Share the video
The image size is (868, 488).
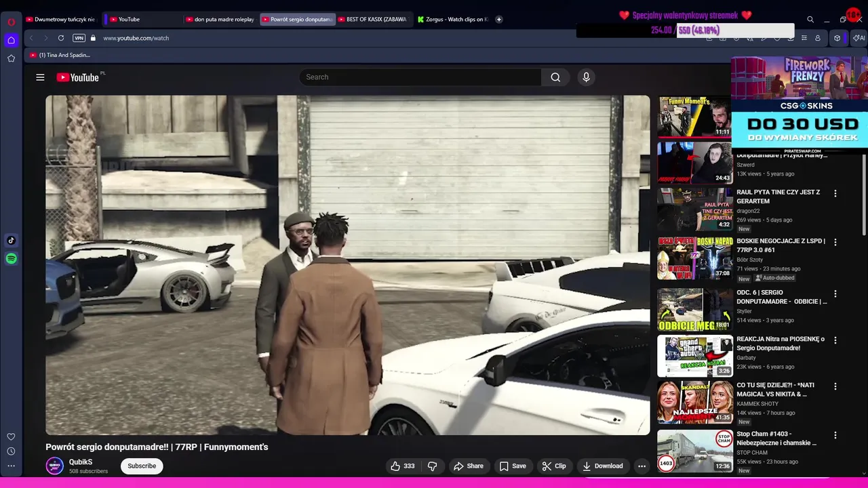pyautogui.click(x=469, y=466)
